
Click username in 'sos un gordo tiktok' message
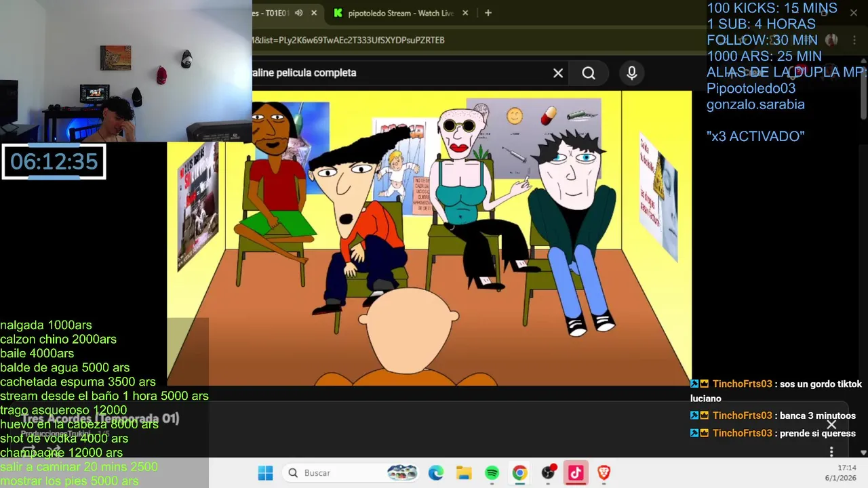click(742, 384)
